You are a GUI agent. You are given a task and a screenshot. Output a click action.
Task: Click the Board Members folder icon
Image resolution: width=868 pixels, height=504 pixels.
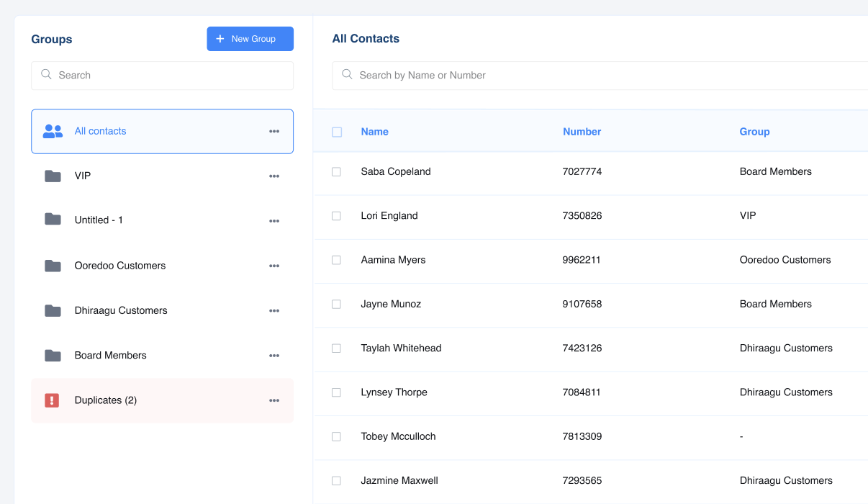[x=53, y=355]
